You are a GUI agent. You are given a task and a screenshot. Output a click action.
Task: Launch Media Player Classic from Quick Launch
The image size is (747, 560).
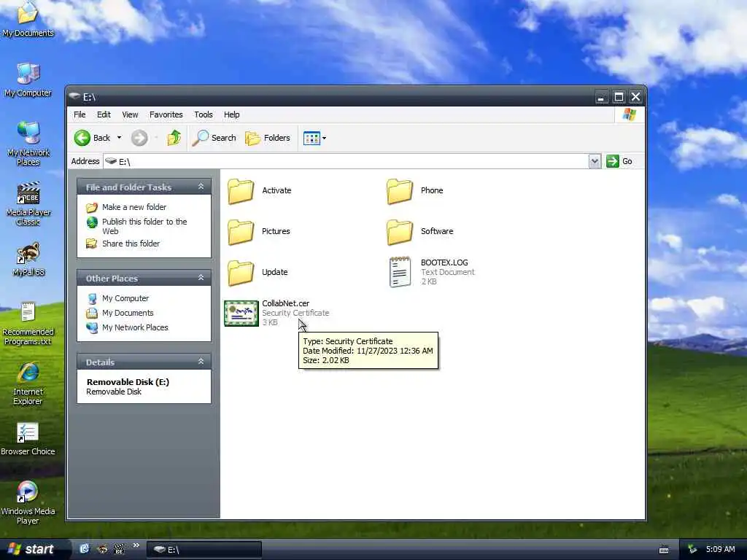click(x=119, y=549)
